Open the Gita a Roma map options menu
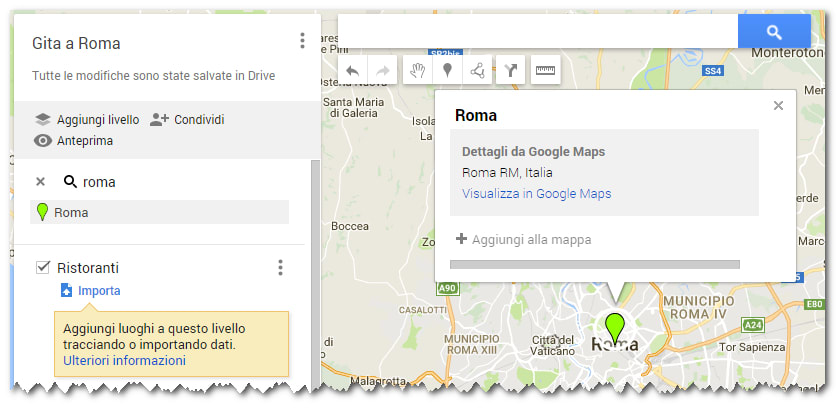This screenshot has height=410, width=836. click(302, 41)
